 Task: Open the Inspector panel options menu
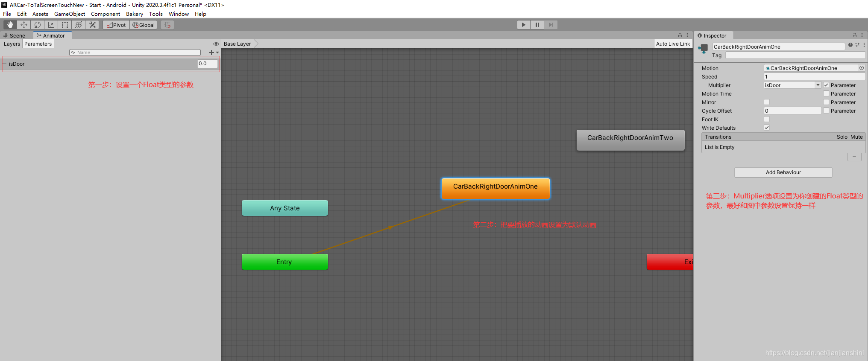[x=862, y=35]
